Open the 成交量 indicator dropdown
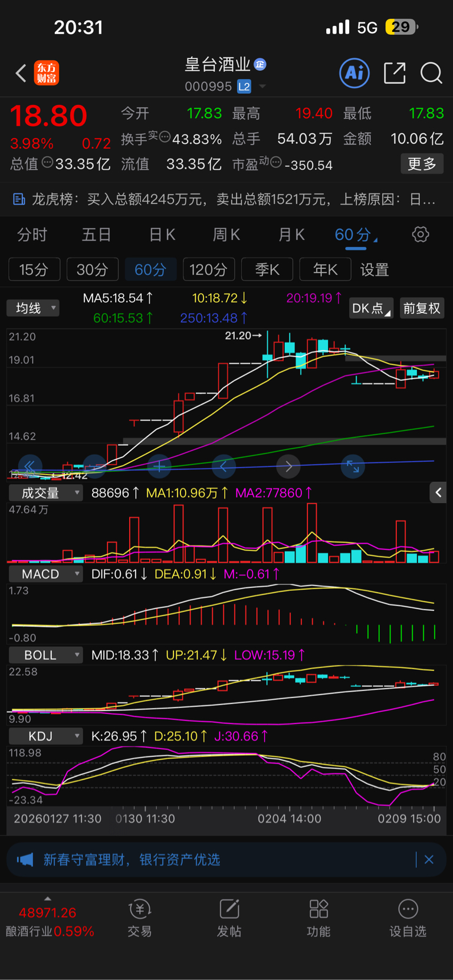 click(45, 493)
